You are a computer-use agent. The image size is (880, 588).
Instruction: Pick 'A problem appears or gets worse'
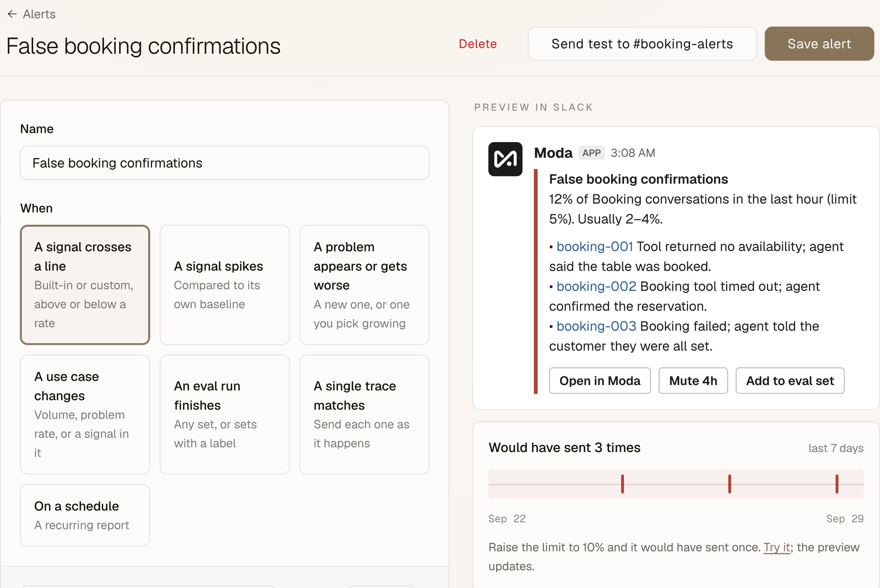tap(364, 285)
